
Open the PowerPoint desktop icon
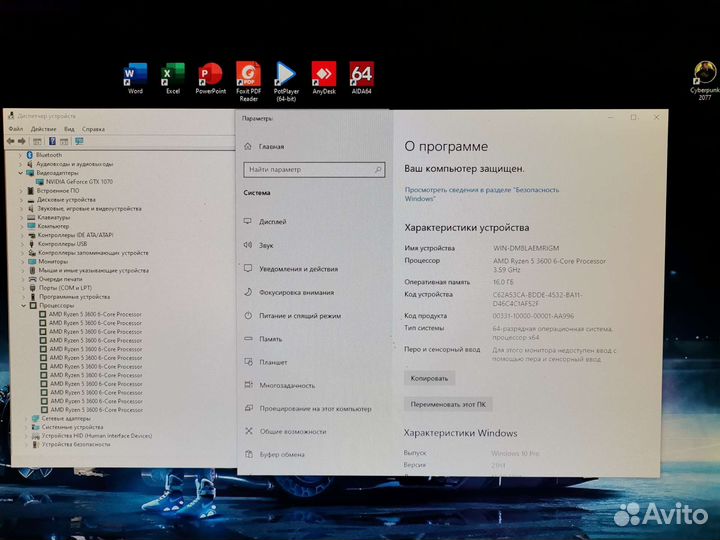pyautogui.click(x=210, y=75)
